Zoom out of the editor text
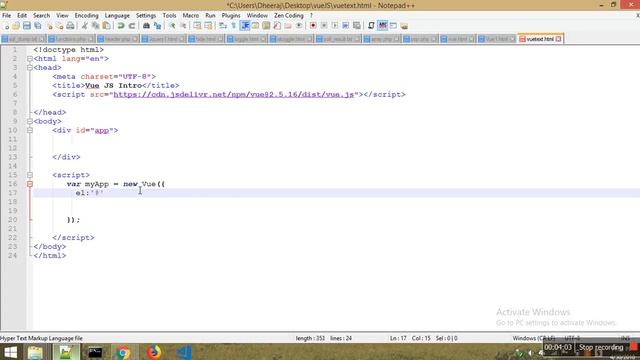 (183, 26)
